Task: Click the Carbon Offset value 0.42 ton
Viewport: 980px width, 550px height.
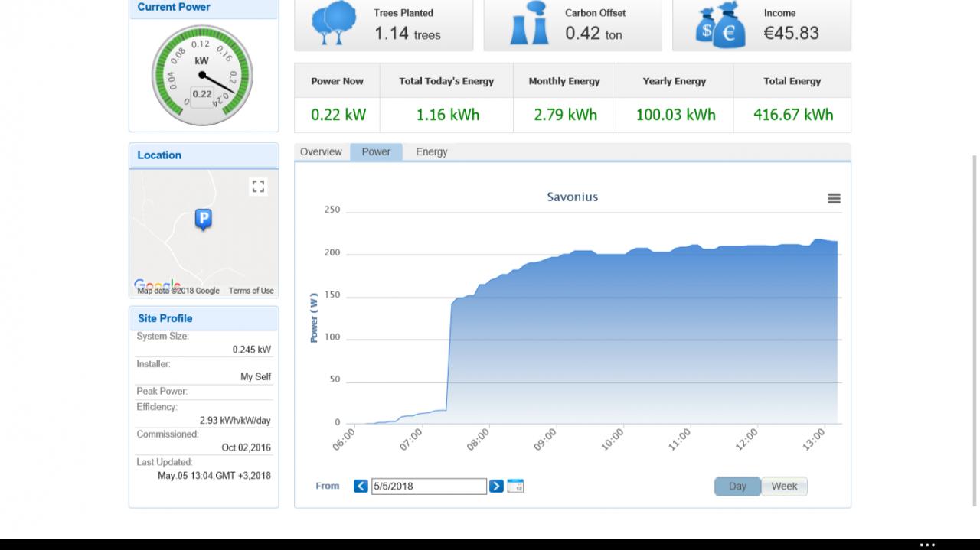Action: [x=594, y=33]
